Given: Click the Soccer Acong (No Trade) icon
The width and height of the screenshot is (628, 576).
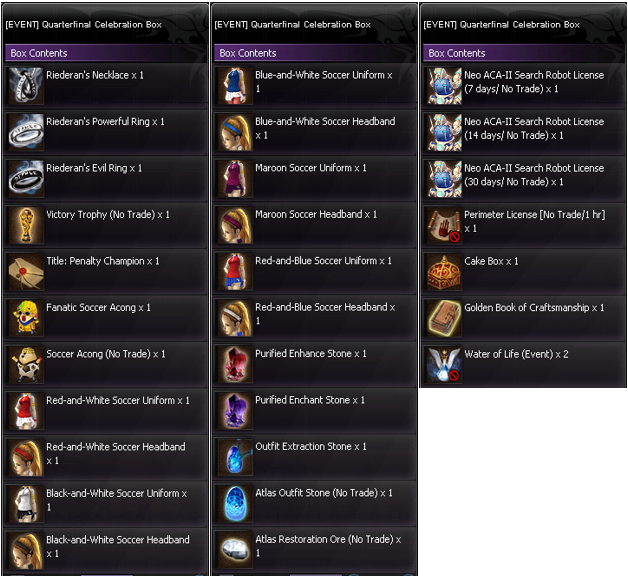Looking at the screenshot, I should [26, 365].
